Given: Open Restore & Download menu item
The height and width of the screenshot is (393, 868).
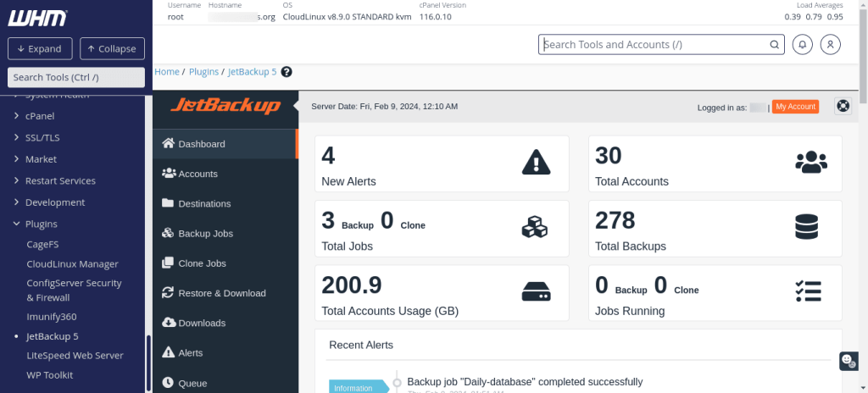Looking at the screenshot, I should (x=221, y=293).
